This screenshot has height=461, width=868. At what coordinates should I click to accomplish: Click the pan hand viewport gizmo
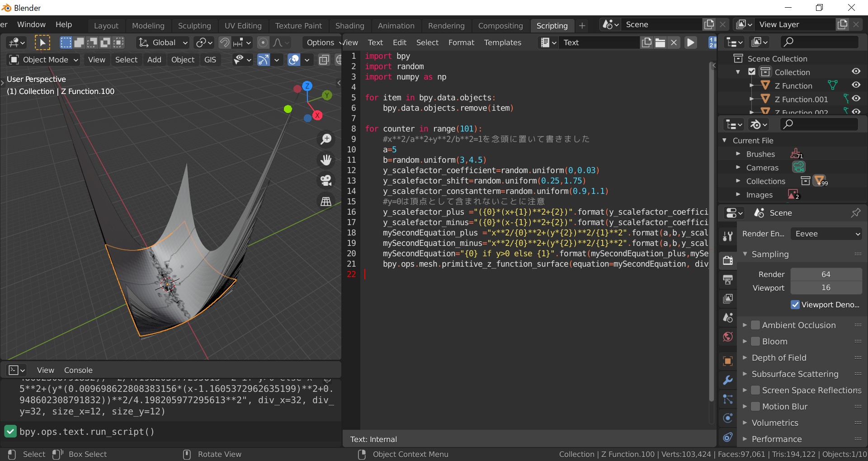pyautogui.click(x=325, y=160)
